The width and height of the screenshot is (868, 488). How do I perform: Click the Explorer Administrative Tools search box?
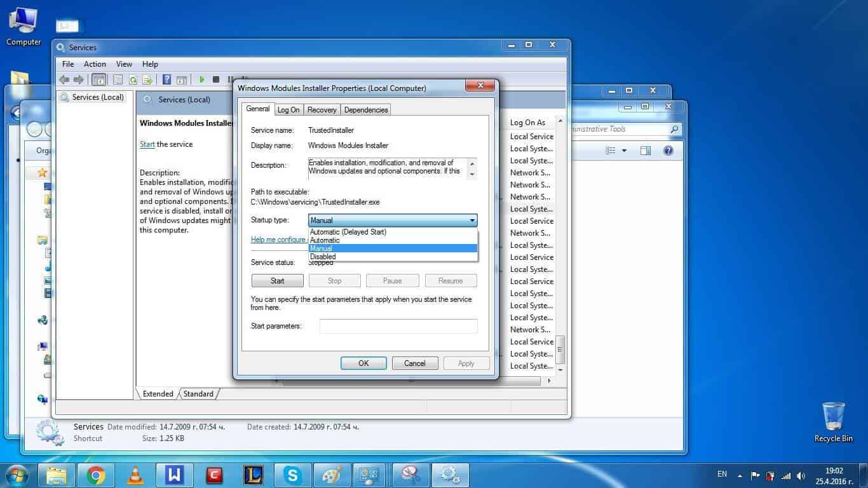(626, 129)
